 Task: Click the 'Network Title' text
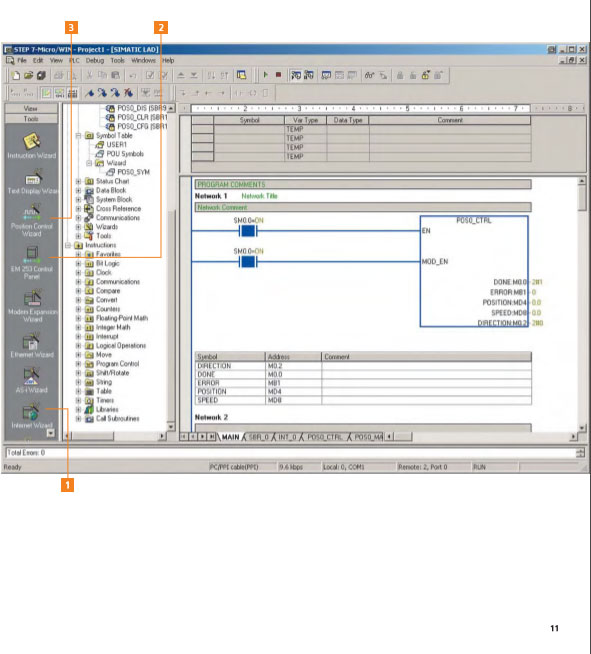[x=259, y=196]
